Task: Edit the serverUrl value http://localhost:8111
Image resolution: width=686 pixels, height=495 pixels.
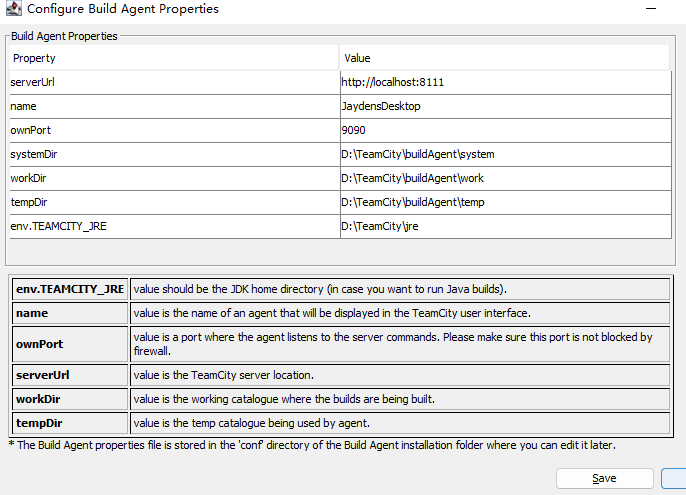Action: click(506, 82)
